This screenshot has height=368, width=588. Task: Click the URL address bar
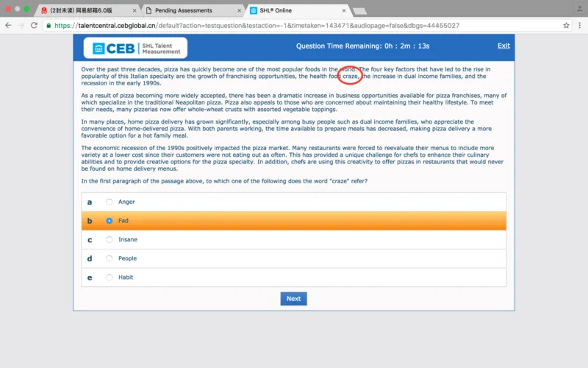294,25
